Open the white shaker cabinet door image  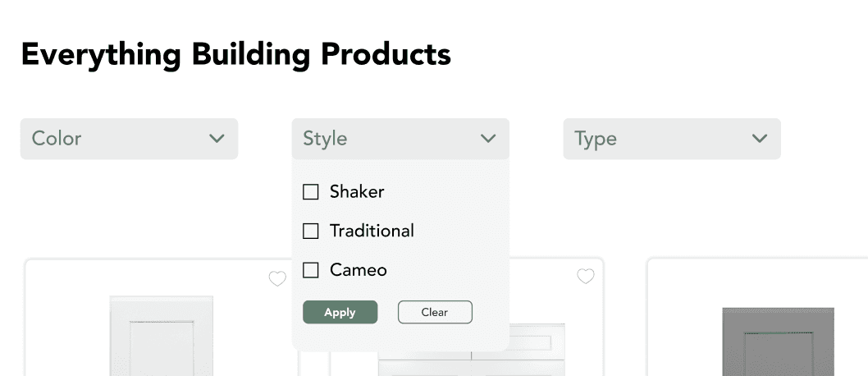(161, 336)
